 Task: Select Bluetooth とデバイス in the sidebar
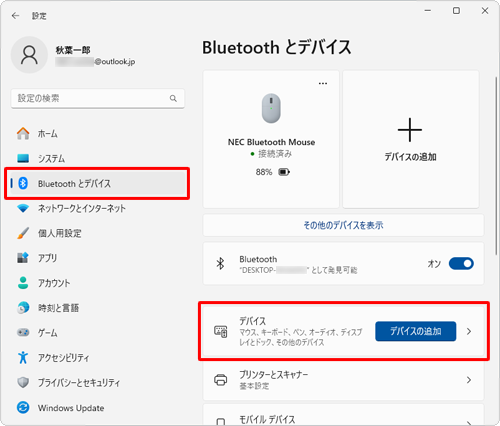(x=97, y=183)
